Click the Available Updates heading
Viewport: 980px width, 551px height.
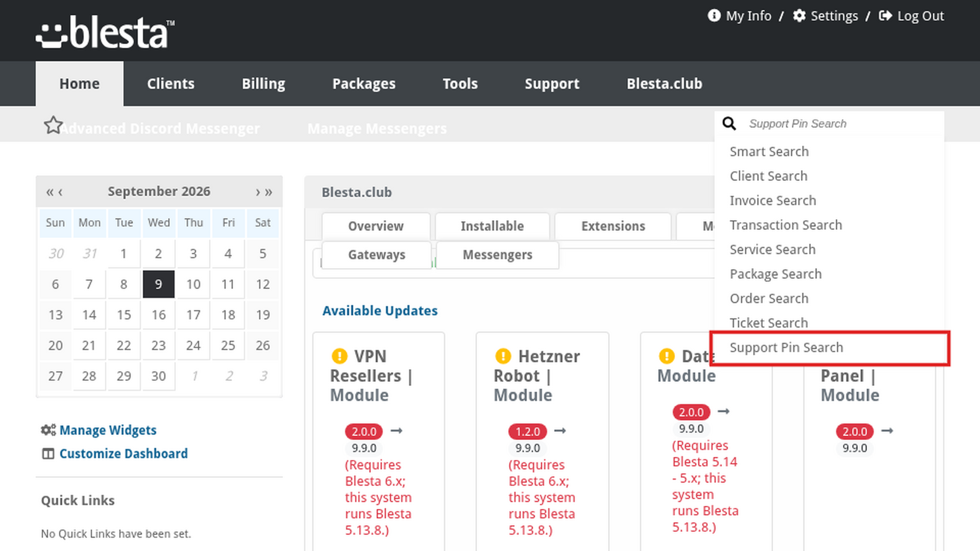tap(380, 311)
